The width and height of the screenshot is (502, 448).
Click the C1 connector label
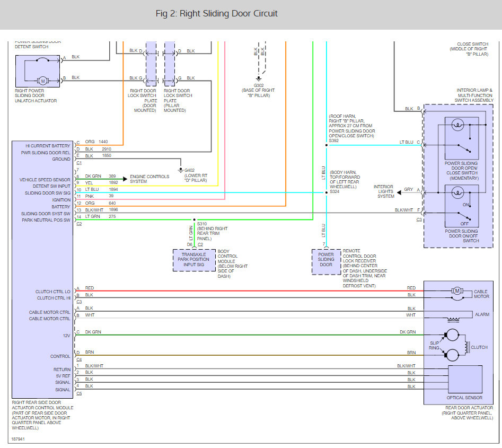(x=79, y=163)
